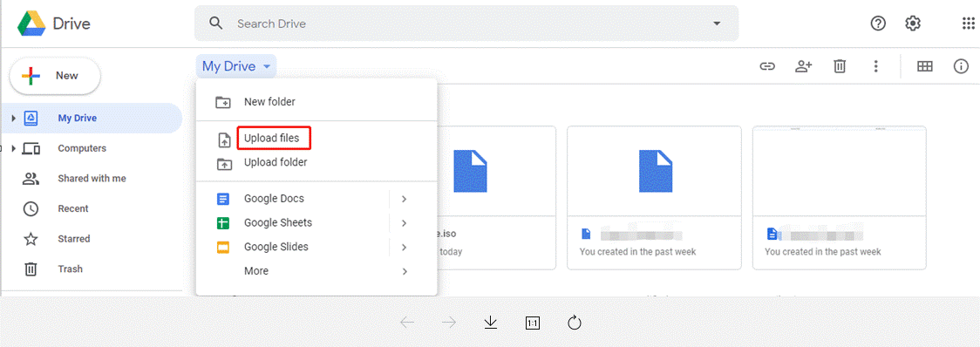The width and height of the screenshot is (980, 347).
Task: Show details info icon
Action: (x=961, y=66)
